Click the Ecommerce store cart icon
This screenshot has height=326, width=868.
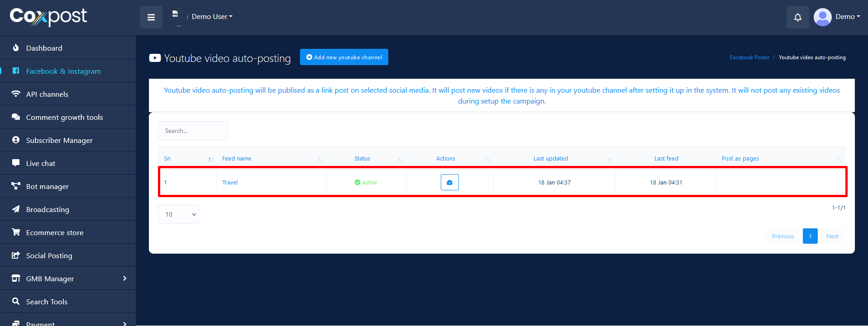pos(16,232)
